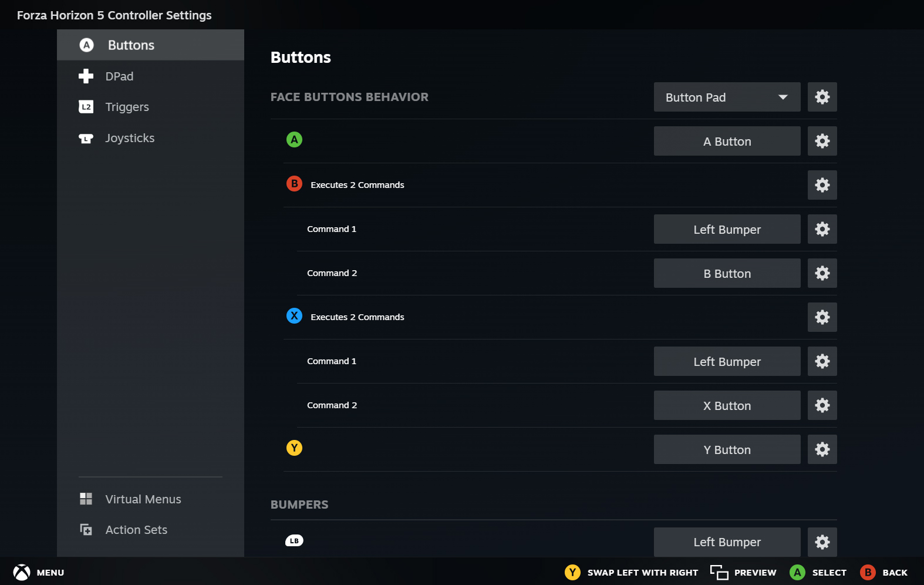Open settings gear for B Executes 2 Commands
Screen dimensions: 924x585
[822, 185]
